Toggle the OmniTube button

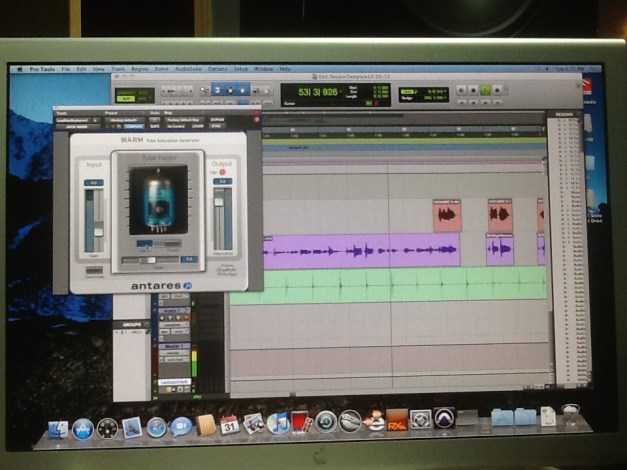pyautogui.click(x=94, y=270)
